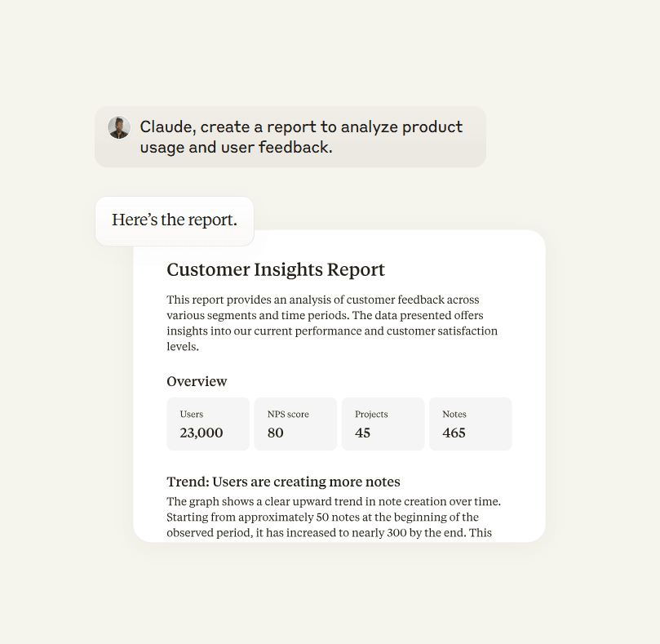660x644 pixels.
Task: Click the "Here's the report." reply bubble
Action: pyautogui.click(x=175, y=220)
